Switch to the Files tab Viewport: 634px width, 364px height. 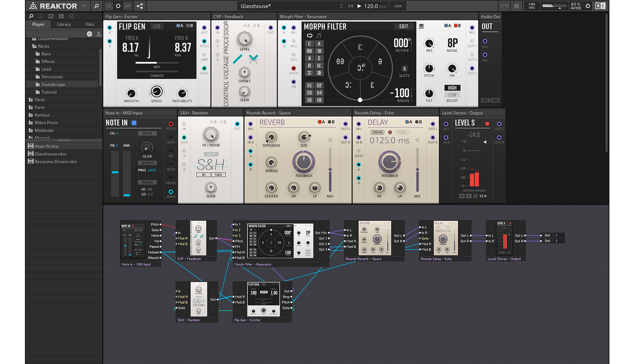pyautogui.click(x=90, y=24)
